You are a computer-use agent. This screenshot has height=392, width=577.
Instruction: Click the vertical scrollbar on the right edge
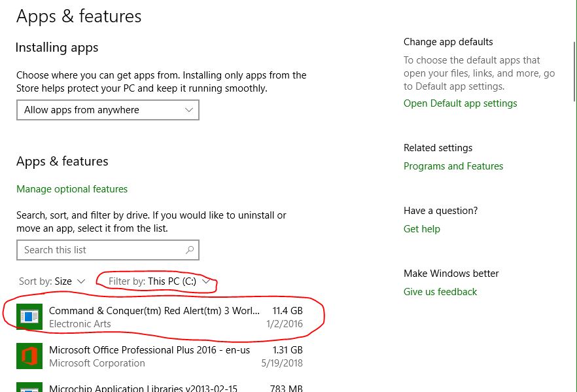click(x=575, y=70)
